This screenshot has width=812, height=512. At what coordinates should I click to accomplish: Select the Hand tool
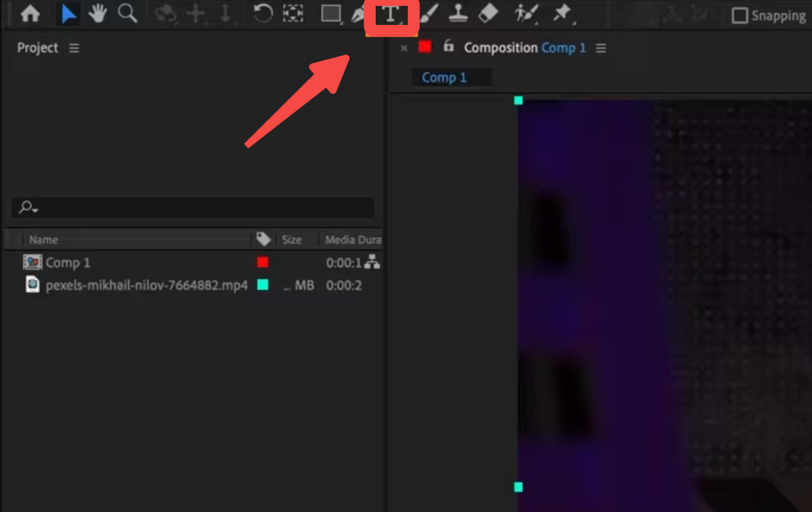click(x=97, y=15)
